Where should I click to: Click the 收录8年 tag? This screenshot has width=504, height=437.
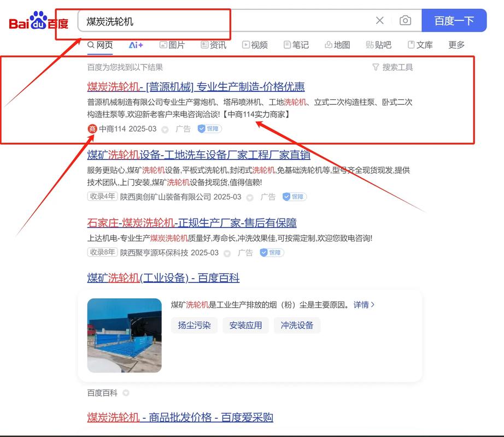[x=102, y=252]
